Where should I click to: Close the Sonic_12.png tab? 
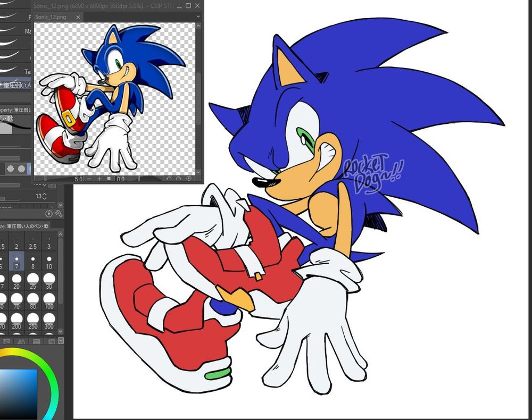[78, 17]
